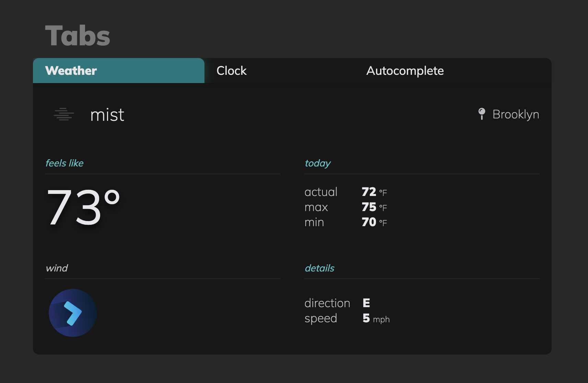The image size is (588, 383).
Task: Click the wind direction E value
Action: coord(366,303)
